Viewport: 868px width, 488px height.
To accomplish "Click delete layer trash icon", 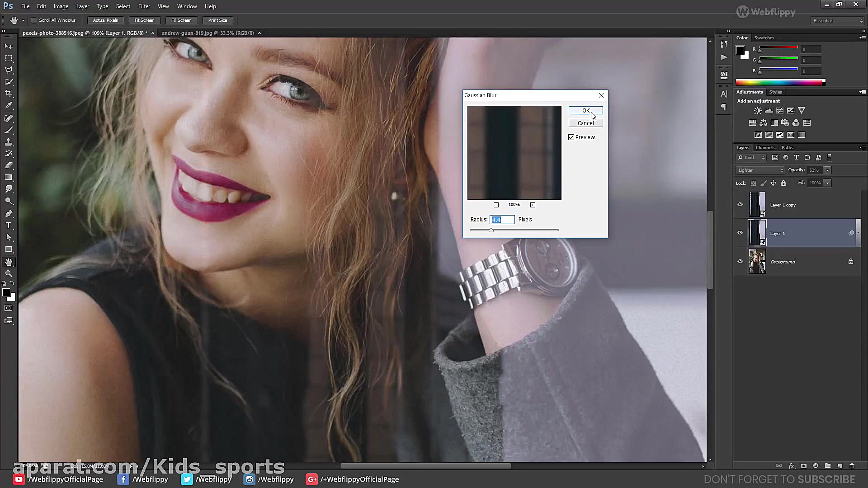I will 852,466.
